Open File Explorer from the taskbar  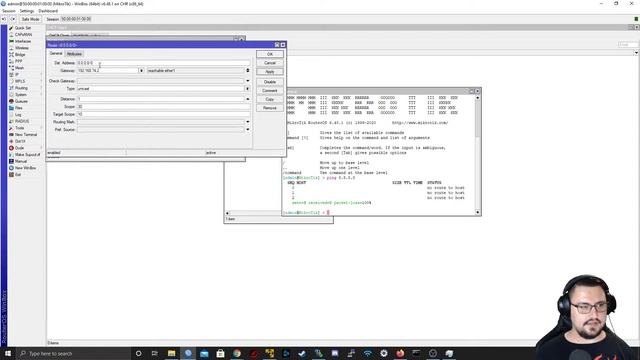(171, 353)
